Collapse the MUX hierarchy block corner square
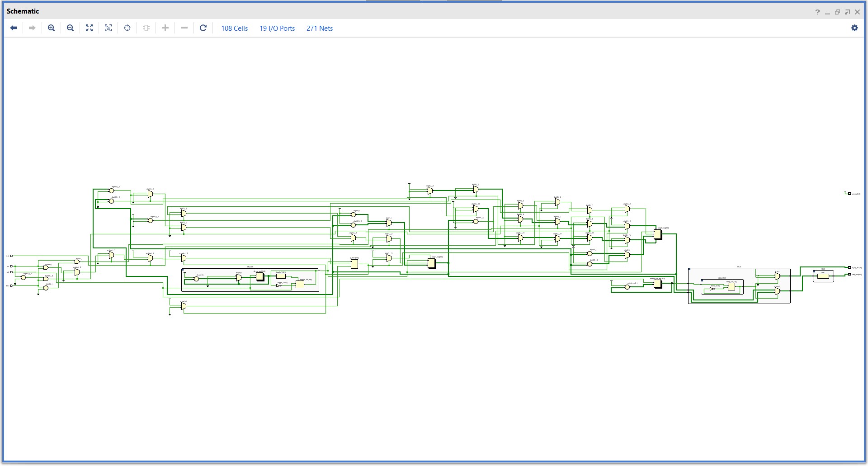 pos(689,270)
